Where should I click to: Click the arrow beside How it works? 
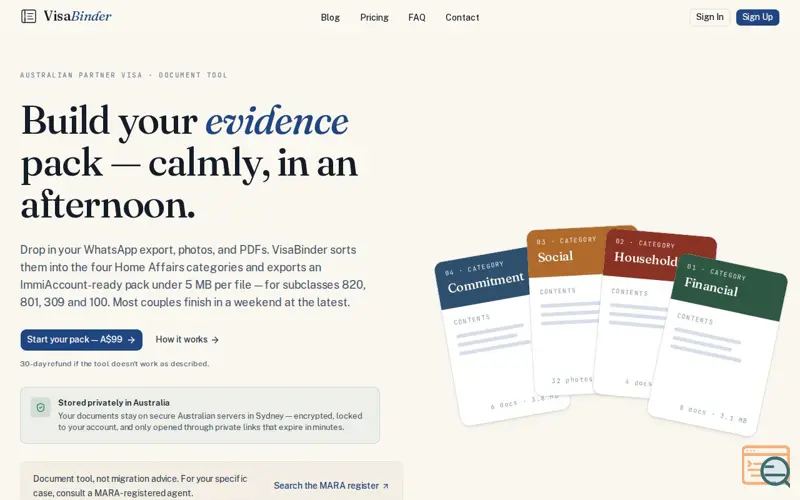coord(215,340)
